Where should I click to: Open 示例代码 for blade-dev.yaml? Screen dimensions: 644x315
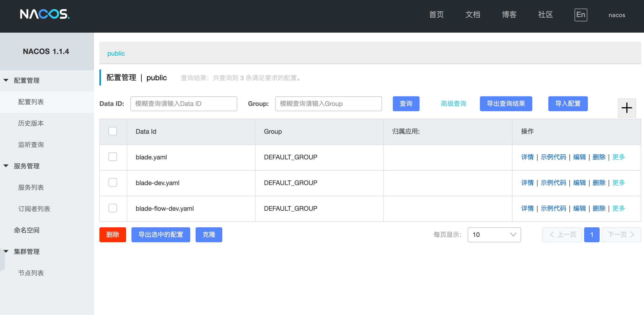tap(553, 183)
